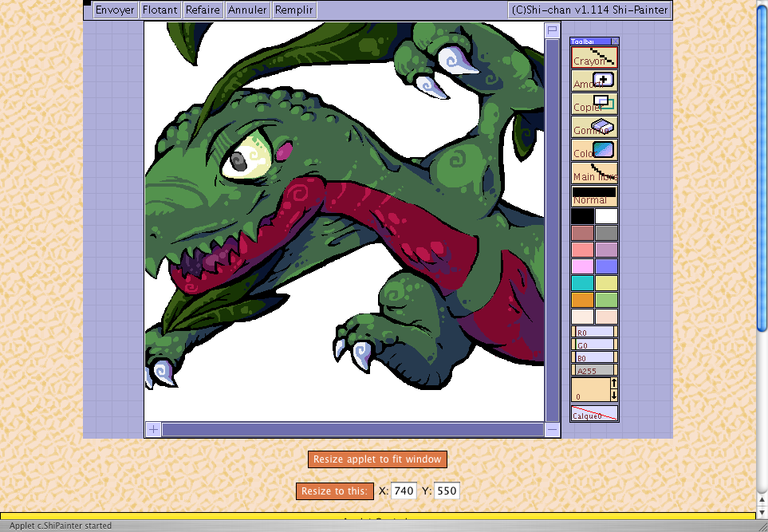The height and width of the screenshot is (532, 768).
Task: Pick the salmon pink swatch
Action: pos(582,250)
